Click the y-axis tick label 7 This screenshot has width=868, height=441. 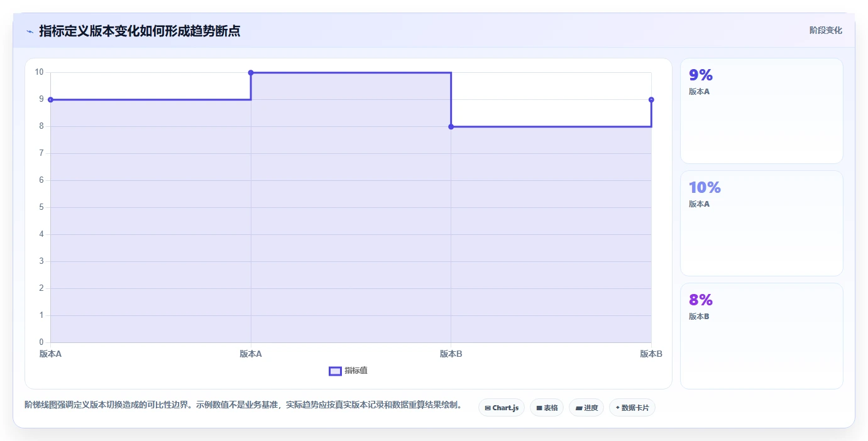pyautogui.click(x=41, y=153)
